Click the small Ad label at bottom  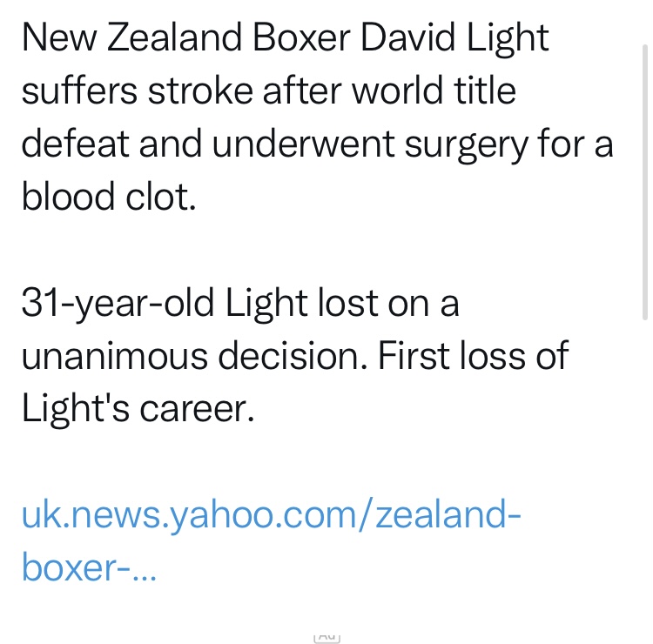(x=326, y=638)
